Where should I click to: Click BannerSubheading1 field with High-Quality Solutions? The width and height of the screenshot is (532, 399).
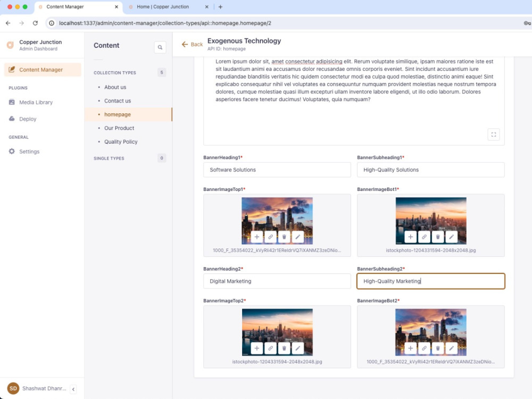coord(430,170)
